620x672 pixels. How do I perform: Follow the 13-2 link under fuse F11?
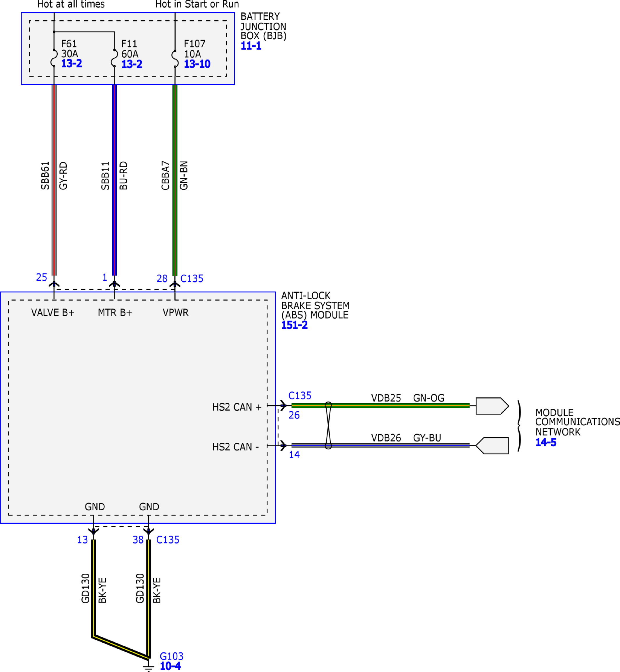[x=132, y=64]
